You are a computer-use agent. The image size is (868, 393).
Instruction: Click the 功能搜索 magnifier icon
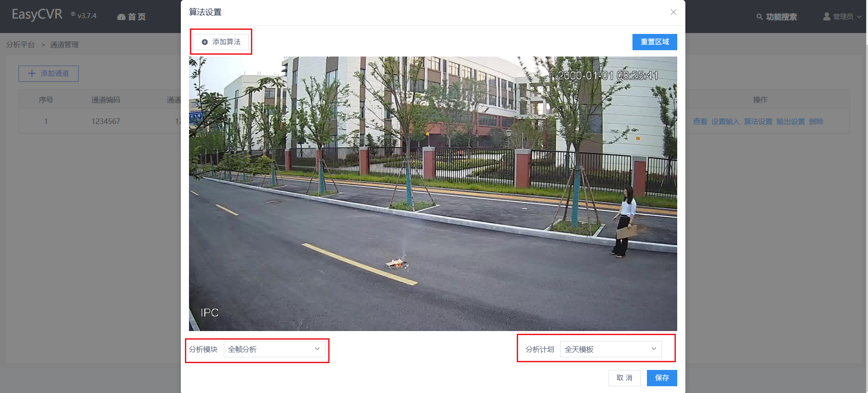[759, 17]
